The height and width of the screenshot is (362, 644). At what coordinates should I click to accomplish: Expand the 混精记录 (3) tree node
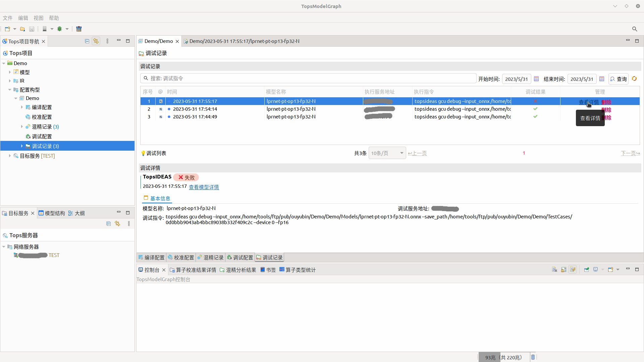(x=22, y=126)
